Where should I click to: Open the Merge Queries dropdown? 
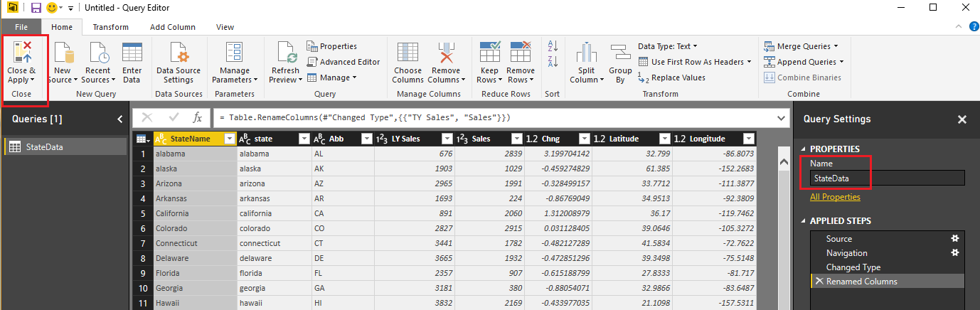pyautogui.click(x=800, y=46)
